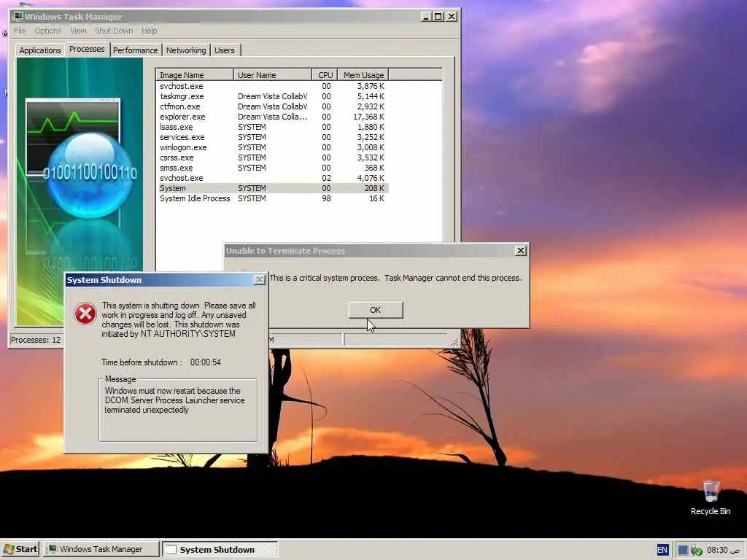Select the services.exe process
The image size is (747, 560).
[273, 137]
